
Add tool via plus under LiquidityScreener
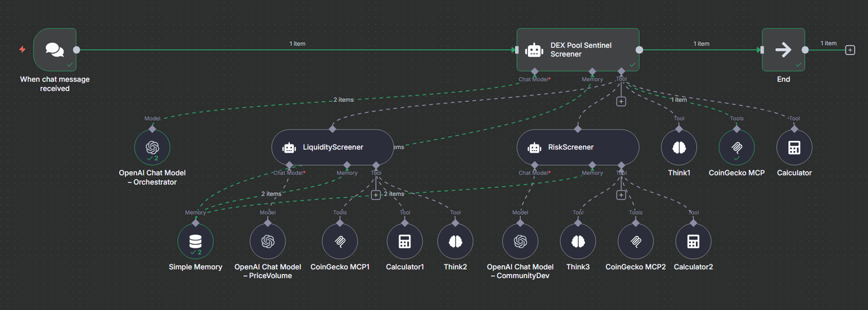tap(376, 195)
